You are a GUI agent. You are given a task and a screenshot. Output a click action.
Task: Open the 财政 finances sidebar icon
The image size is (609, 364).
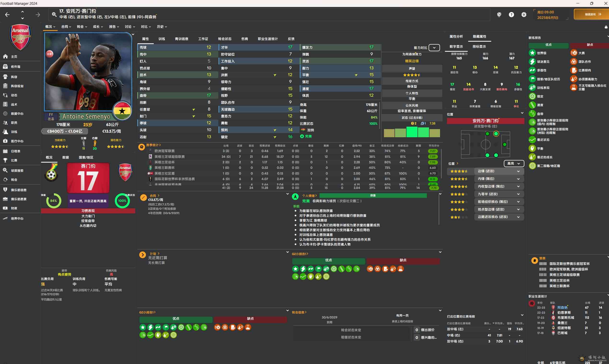(6, 208)
